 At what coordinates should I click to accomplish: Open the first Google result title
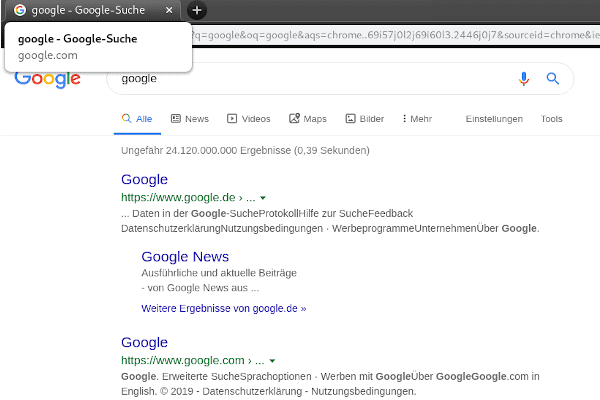144,180
